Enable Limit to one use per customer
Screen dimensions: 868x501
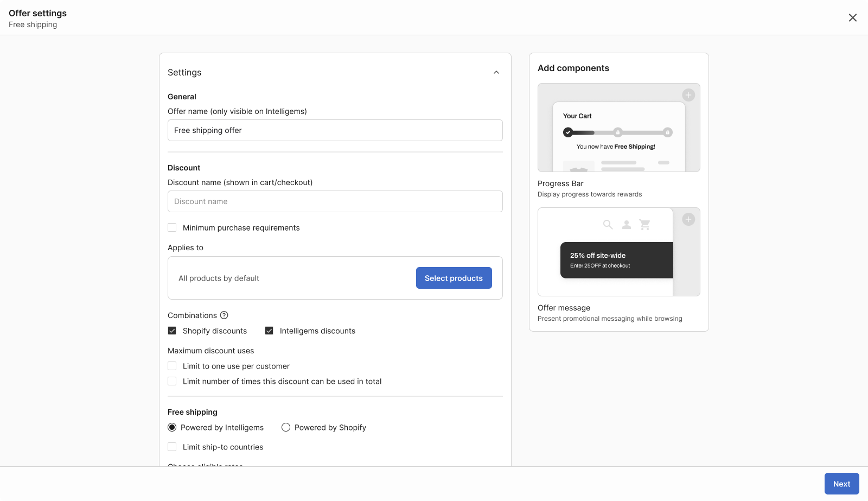point(172,366)
